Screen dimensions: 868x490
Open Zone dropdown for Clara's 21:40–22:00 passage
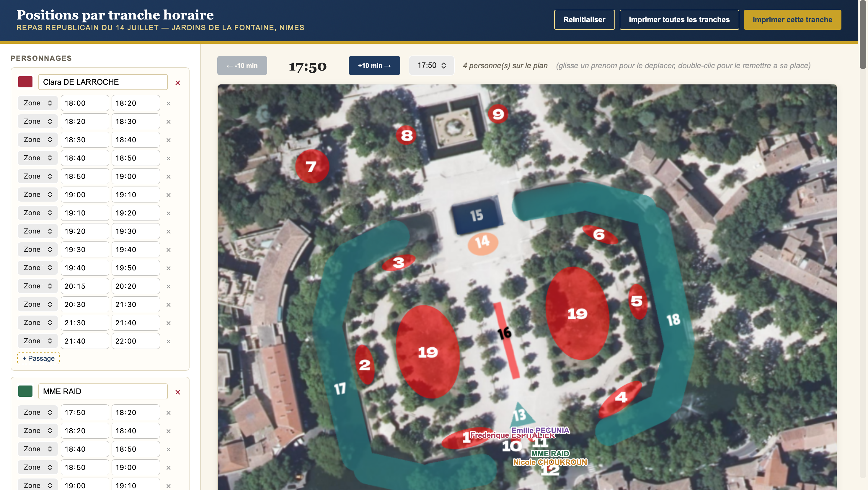click(38, 341)
